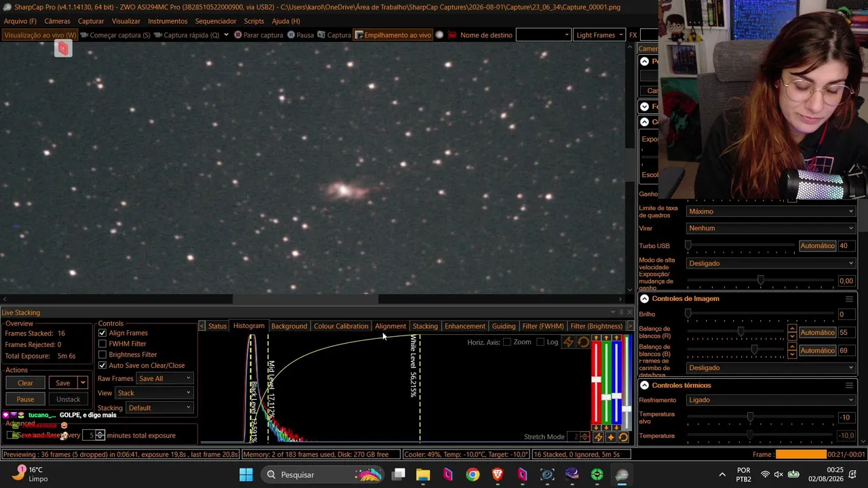
Task: Click the up arrow above the blue slider
Action: coord(616,338)
